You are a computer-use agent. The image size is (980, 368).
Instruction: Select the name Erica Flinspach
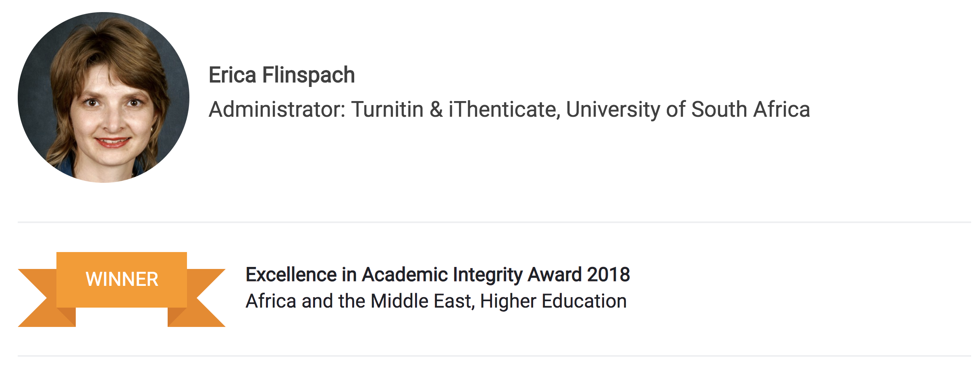[282, 75]
